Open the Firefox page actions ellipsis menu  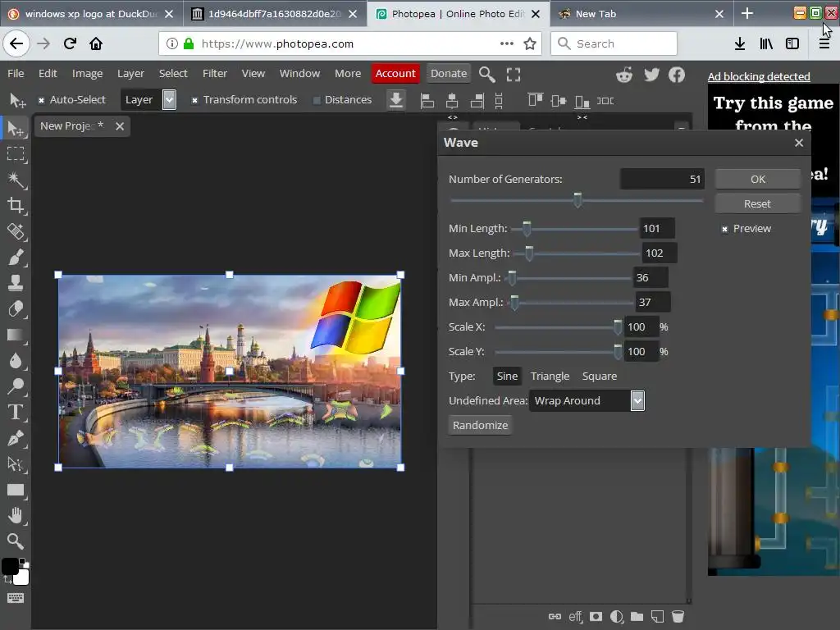507,43
